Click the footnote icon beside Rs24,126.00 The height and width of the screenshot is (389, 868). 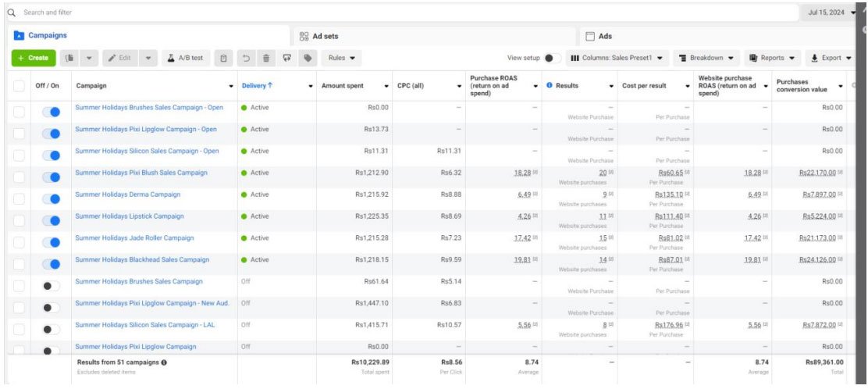[x=841, y=260]
